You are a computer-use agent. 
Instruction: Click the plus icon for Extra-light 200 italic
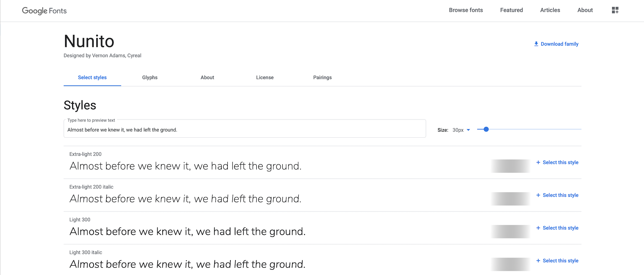[x=538, y=195]
